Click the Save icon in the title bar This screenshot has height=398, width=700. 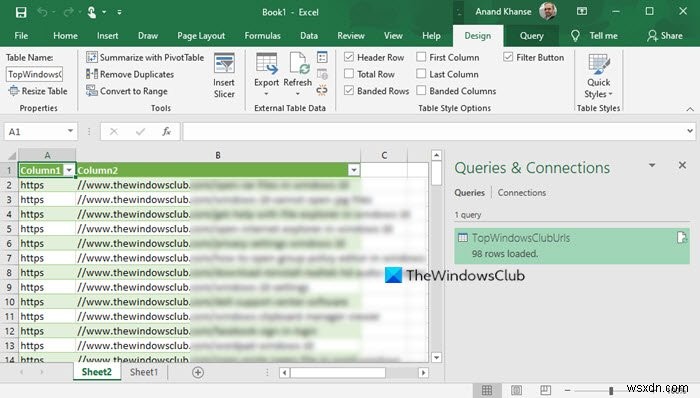21,12
